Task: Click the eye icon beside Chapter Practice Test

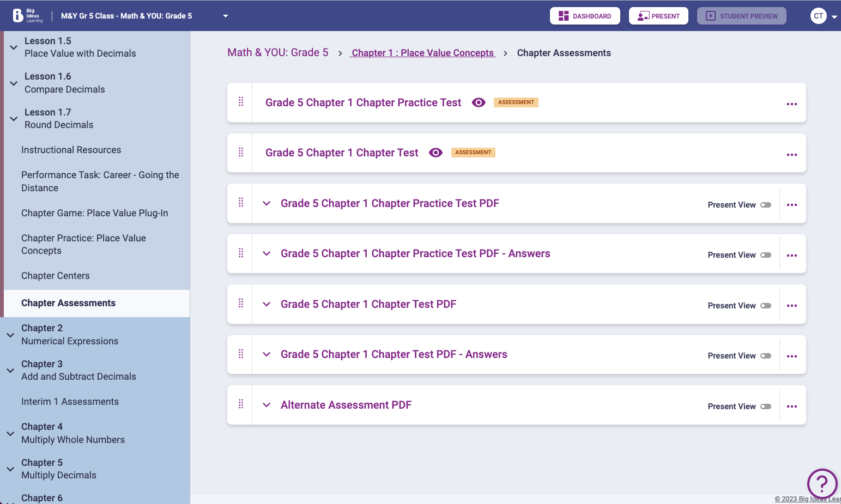Action: (479, 102)
